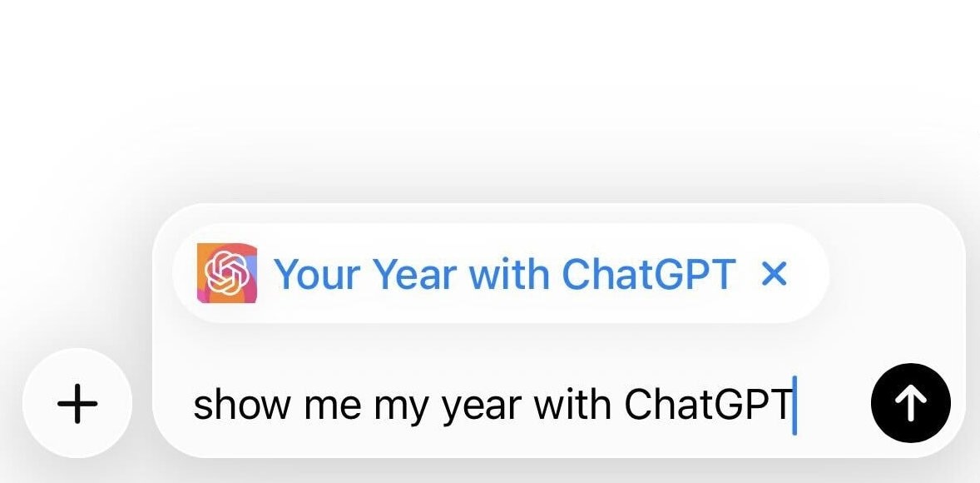Open the attachment options via the plus icon

[x=77, y=402]
